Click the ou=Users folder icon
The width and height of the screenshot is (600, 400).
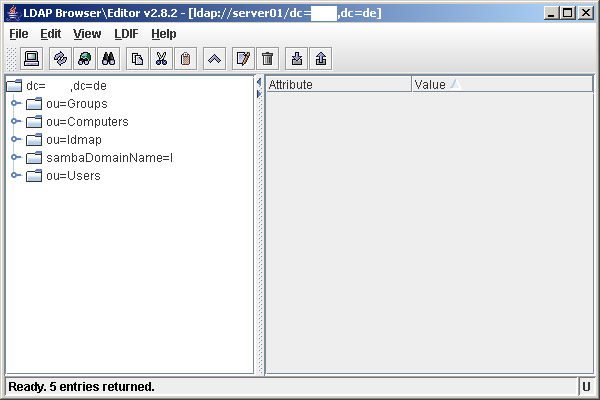point(34,176)
